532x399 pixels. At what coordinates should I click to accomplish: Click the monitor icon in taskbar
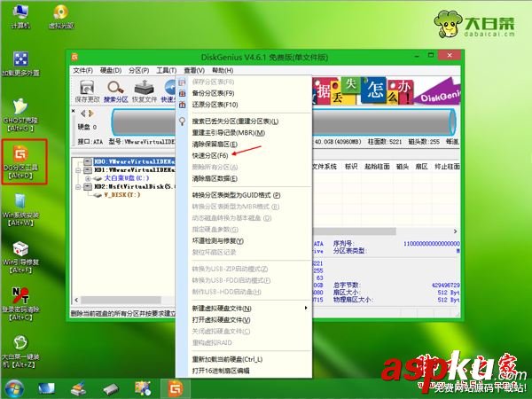click(x=46, y=389)
